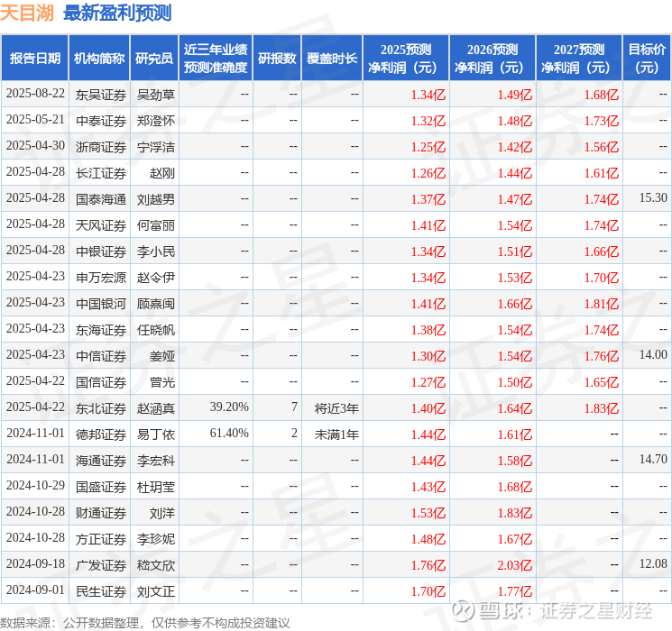Viewport: 672px width, 631px height.
Task: Click the 2024-09-18 report date
Action: click(x=35, y=563)
